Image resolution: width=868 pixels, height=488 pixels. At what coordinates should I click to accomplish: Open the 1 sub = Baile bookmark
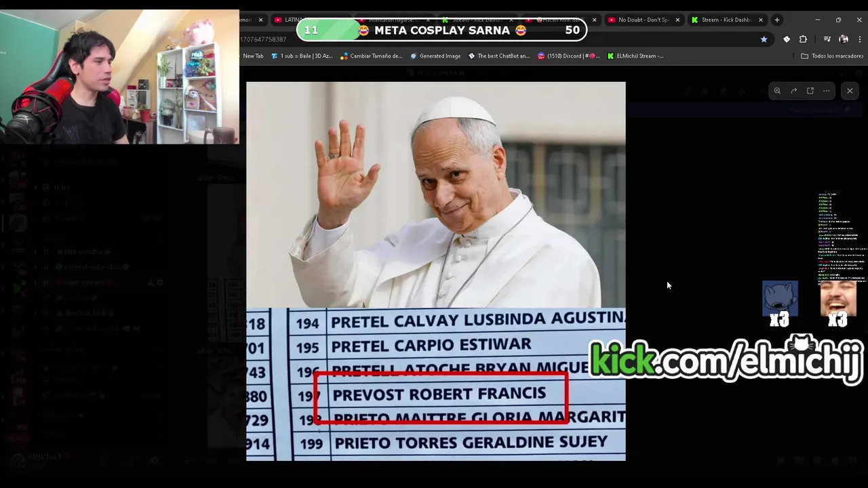click(301, 56)
